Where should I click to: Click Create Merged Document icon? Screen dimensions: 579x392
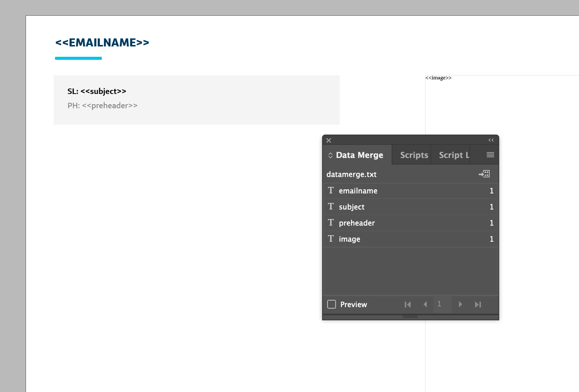[x=484, y=174]
